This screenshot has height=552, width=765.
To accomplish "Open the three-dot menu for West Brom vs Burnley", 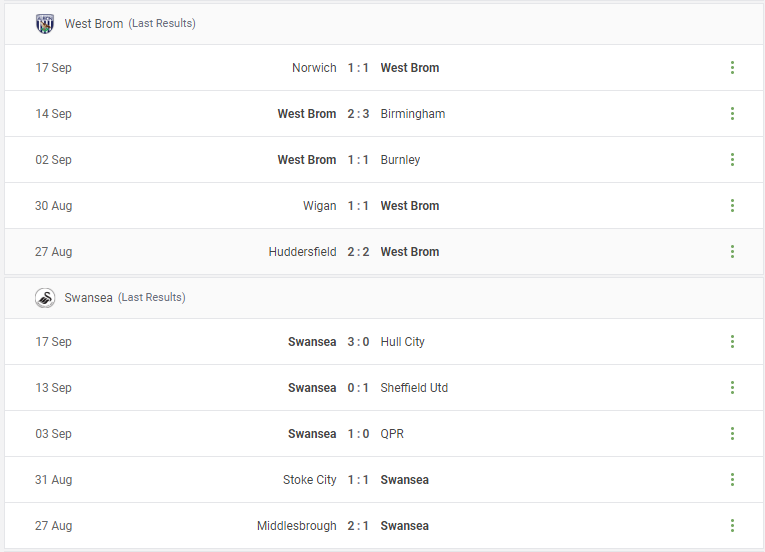I will [732, 160].
